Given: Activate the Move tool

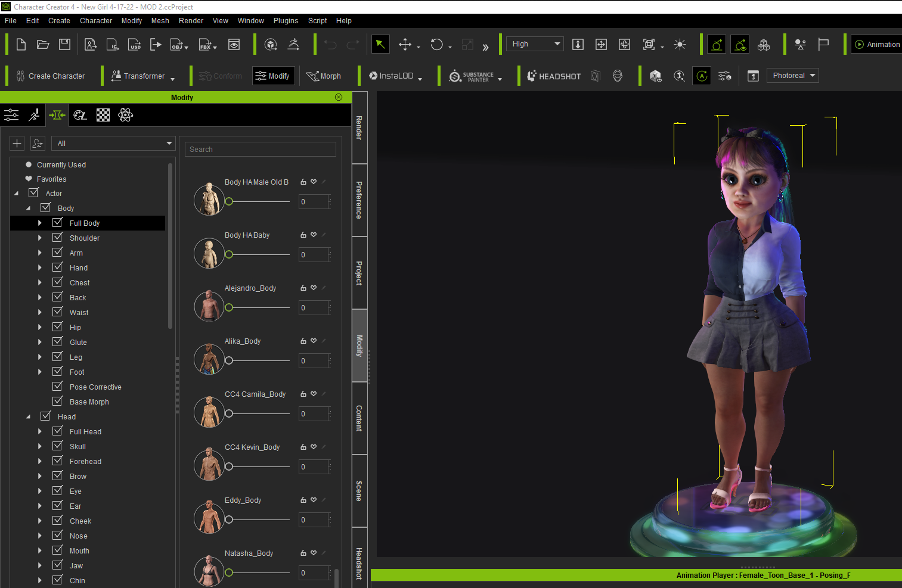Looking at the screenshot, I should [x=405, y=45].
